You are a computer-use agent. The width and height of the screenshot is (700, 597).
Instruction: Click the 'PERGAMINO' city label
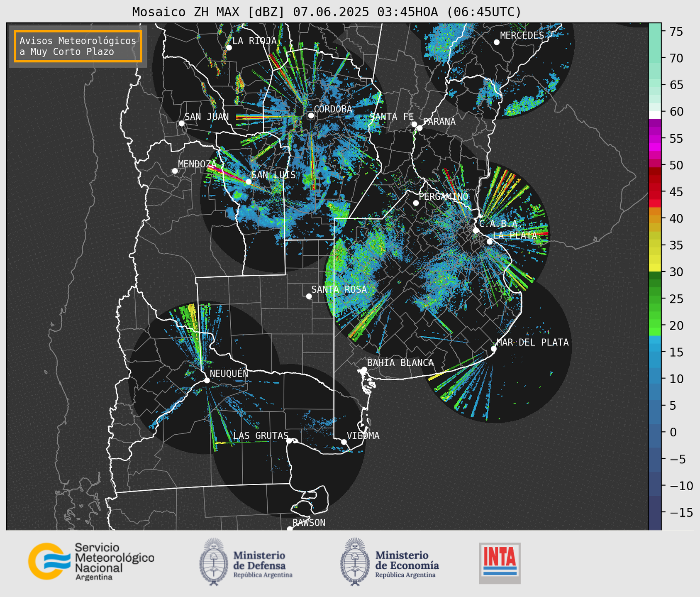pyautogui.click(x=443, y=196)
